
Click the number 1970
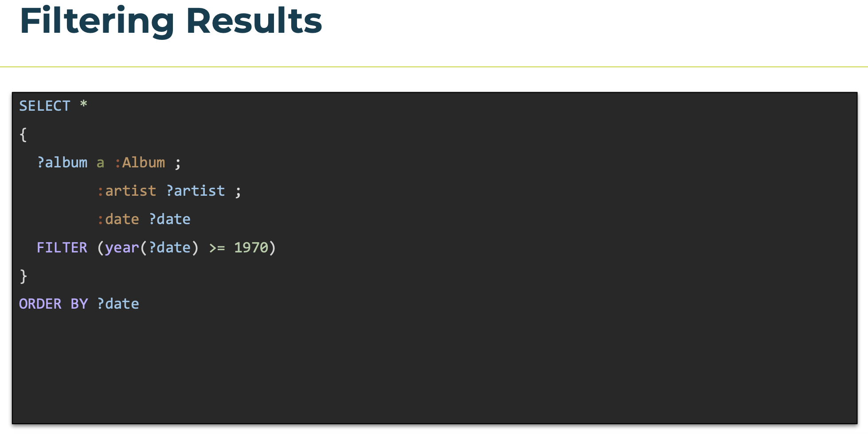pos(251,248)
